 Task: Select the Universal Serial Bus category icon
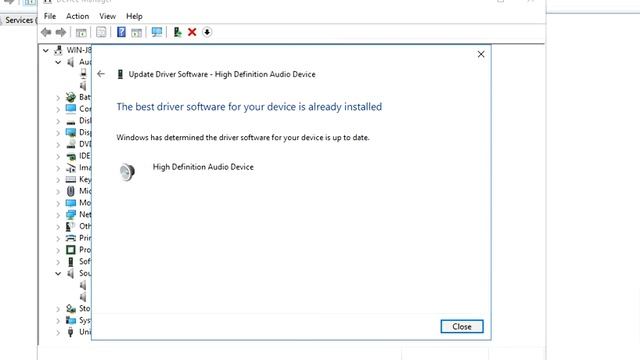tap(71, 332)
